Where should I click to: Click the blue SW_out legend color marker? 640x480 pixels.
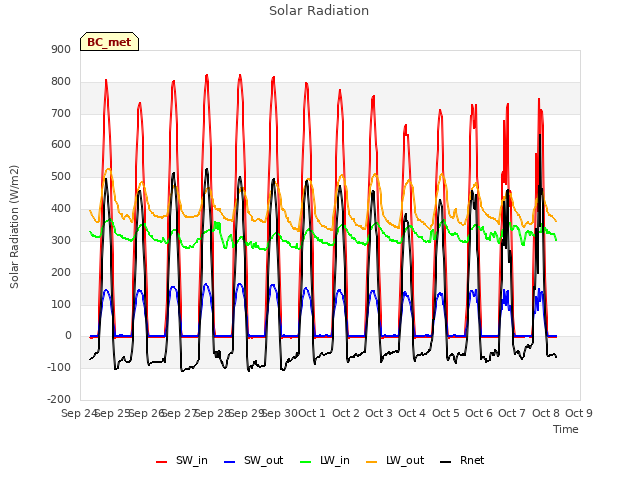pos(230,462)
